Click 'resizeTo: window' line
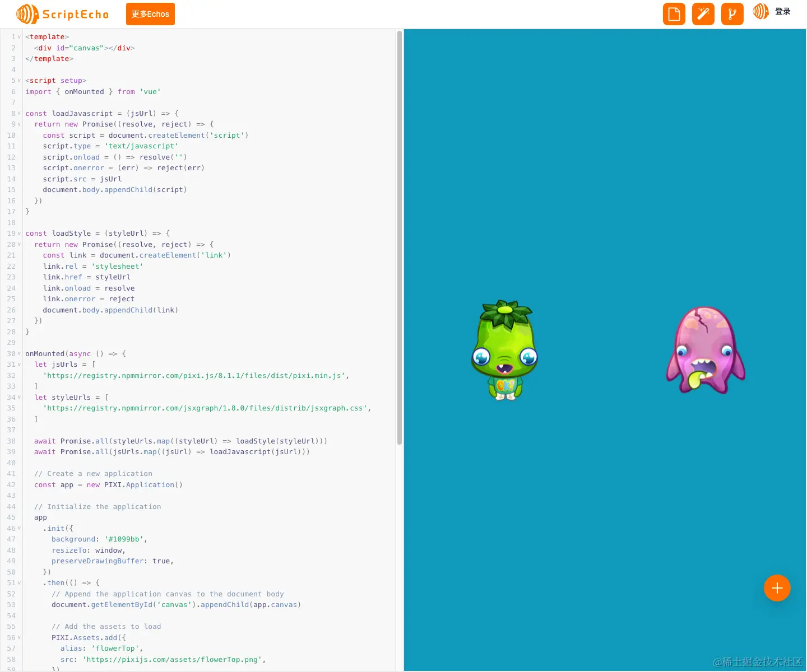The image size is (807, 672). click(89, 550)
